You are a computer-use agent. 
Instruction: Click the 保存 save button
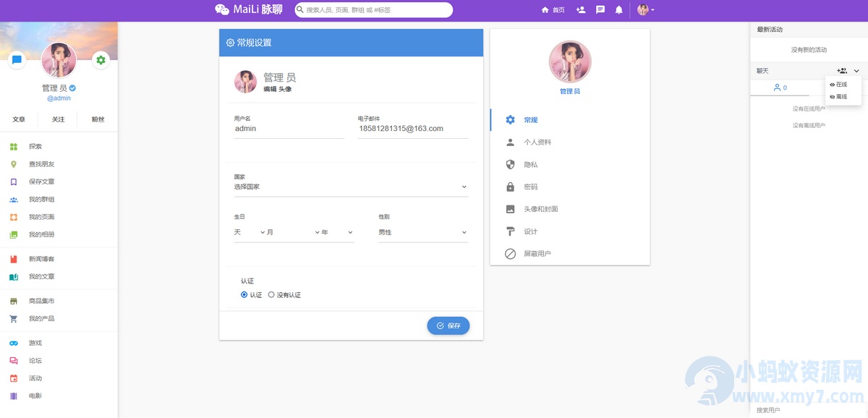pyautogui.click(x=448, y=325)
